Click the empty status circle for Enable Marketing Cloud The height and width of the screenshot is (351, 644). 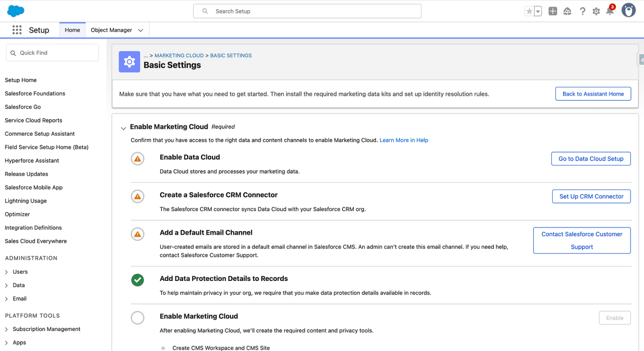pyautogui.click(x=138, y=317)
